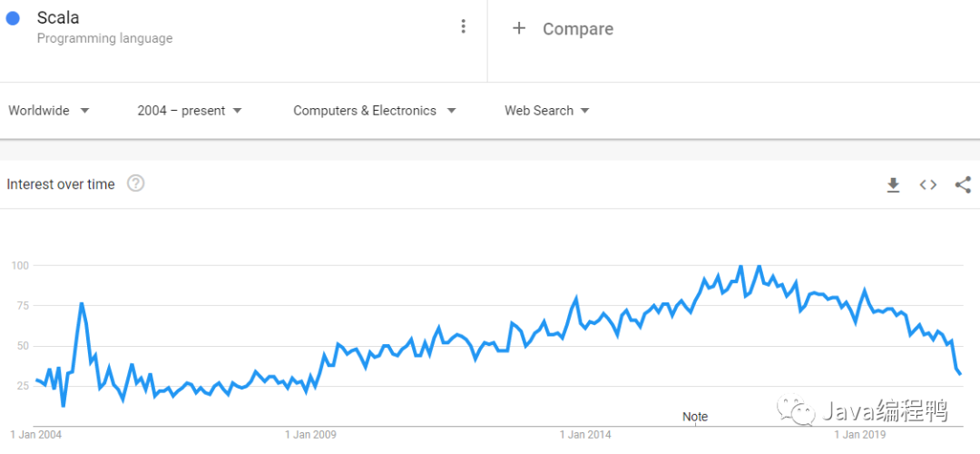This screenshot has height=454, width=980.
Task: Click the blue Scala color dot
Action: 13,18
